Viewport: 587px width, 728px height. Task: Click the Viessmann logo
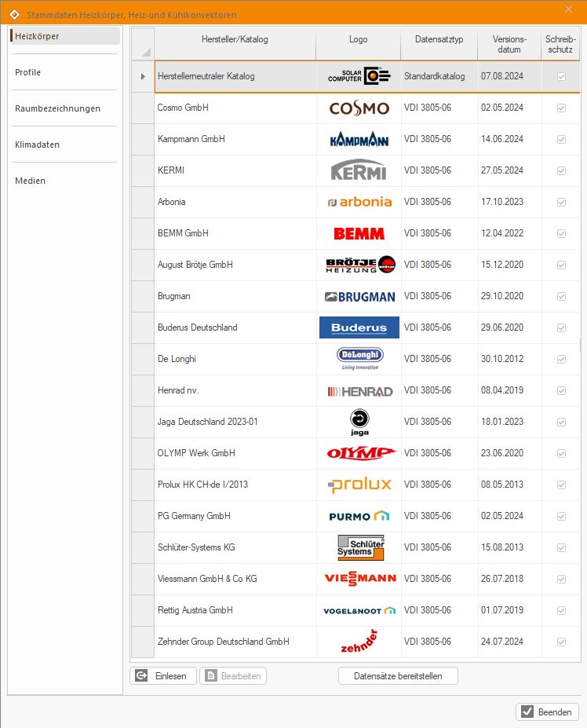coord(360,579)
